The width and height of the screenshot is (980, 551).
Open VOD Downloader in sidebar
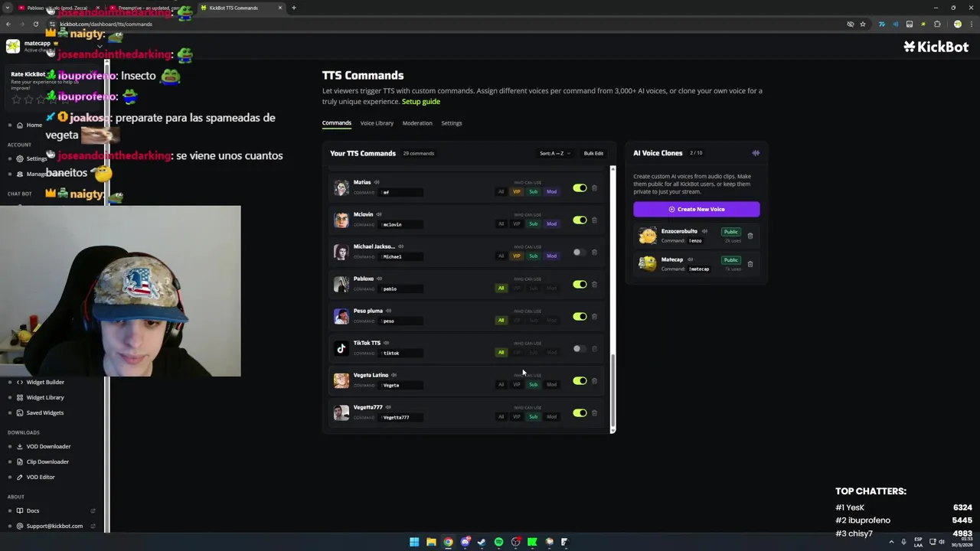[48, 446]
